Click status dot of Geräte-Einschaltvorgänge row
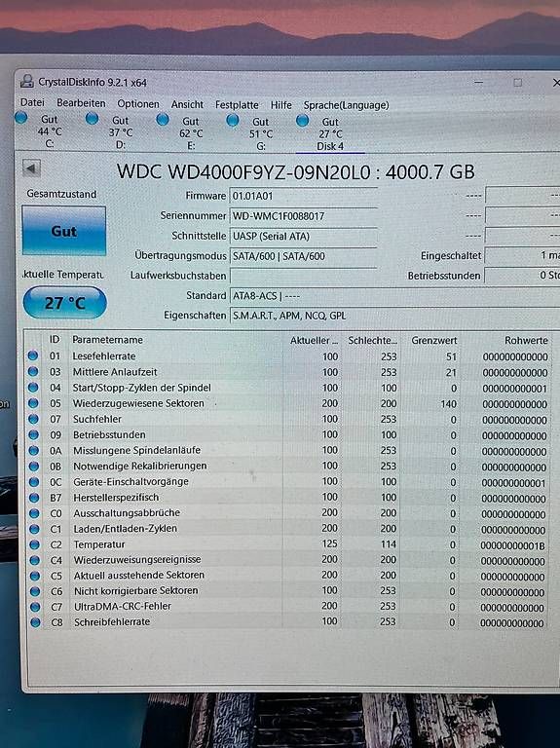The height and width of the screenshot is (748, 560). coord(34,481)
